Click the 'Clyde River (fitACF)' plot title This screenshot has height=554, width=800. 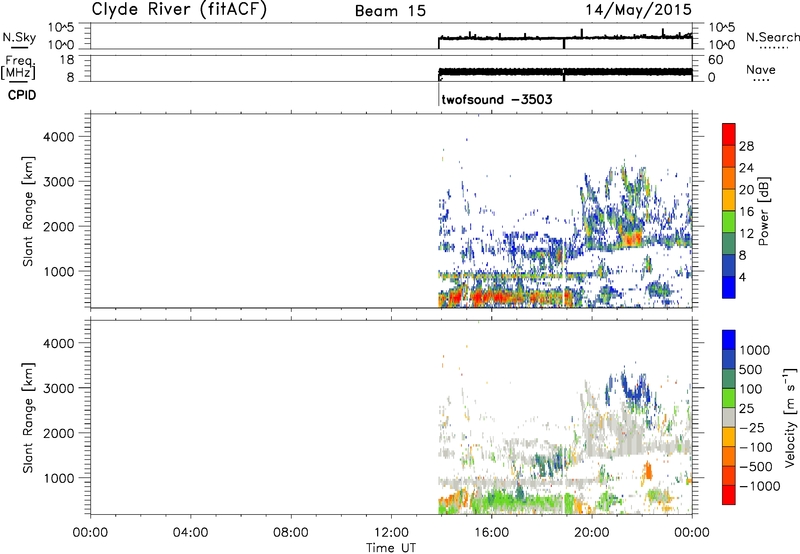tap(179, 9)
